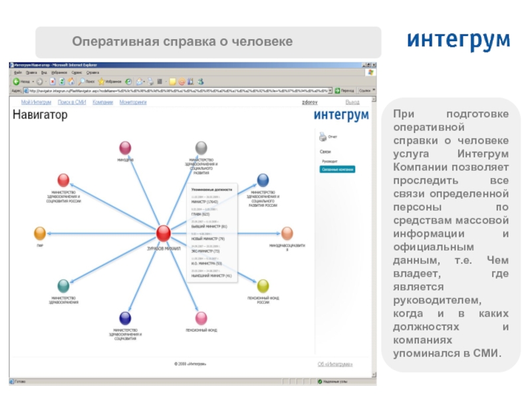Viewport: 532px width, 399px height.
Task: Open the Справка menu
Action: pyautogui.click(x=92, y=72)
